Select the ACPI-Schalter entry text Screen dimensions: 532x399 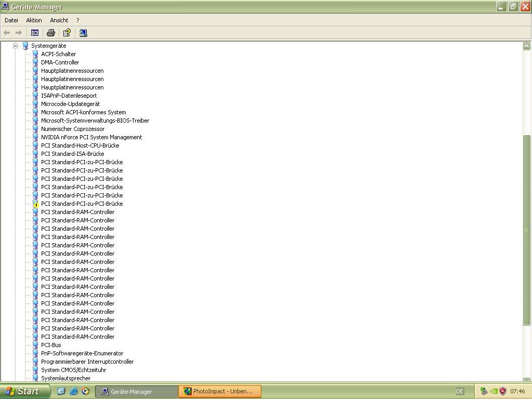(58, 54)
